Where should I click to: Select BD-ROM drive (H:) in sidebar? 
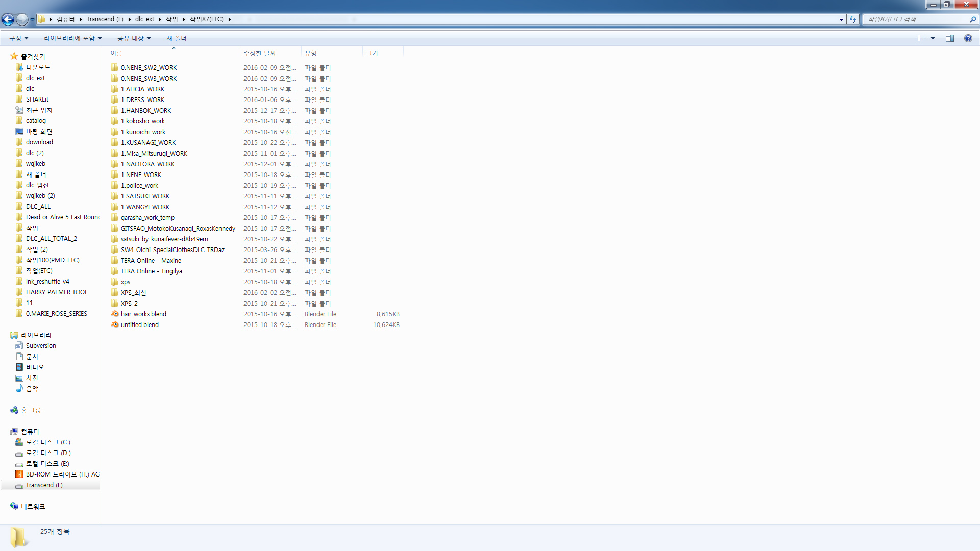pyautogui.click(x=62, y=474)
